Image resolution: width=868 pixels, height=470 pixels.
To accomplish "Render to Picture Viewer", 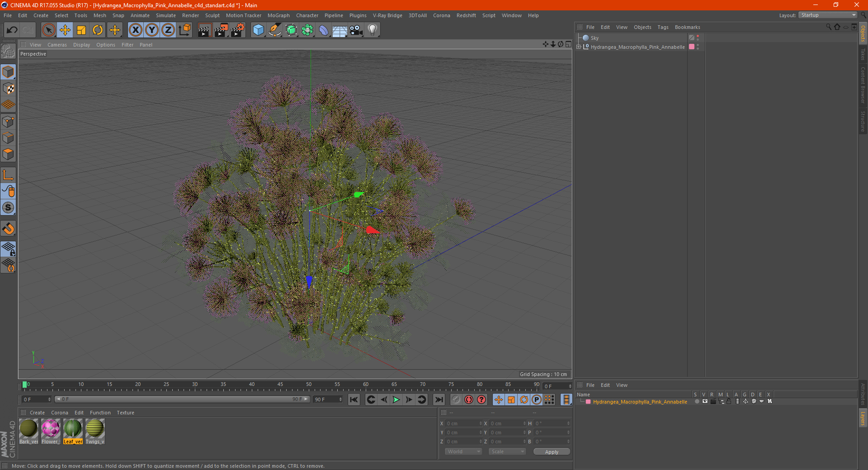I will pyautogui.click(x=221, y=30).
